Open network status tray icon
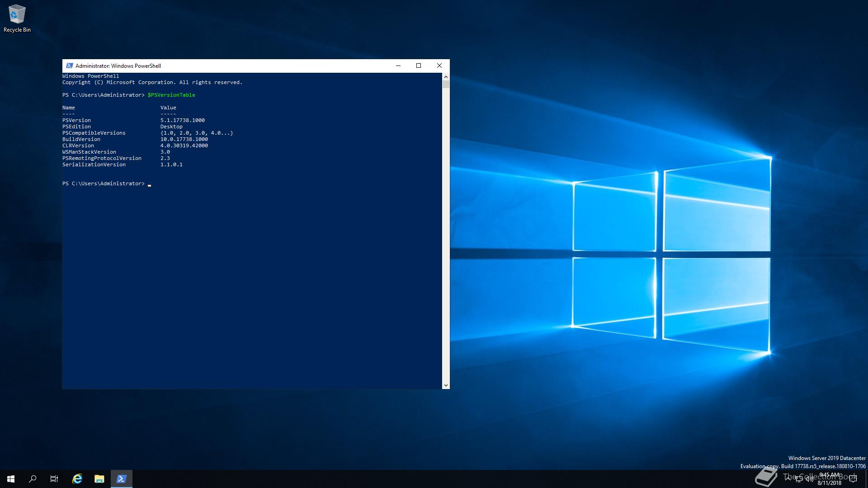This screenshot has height=488, width=868. (799, 479)
